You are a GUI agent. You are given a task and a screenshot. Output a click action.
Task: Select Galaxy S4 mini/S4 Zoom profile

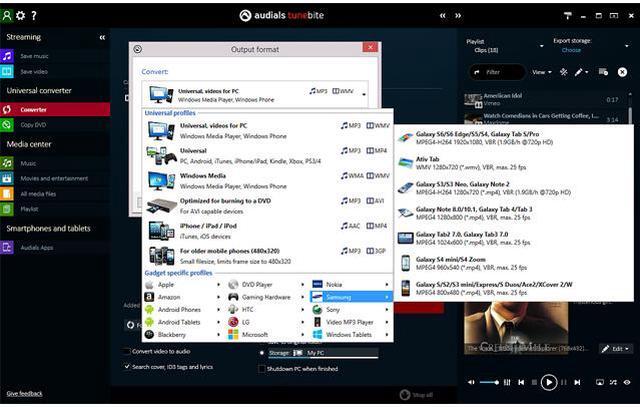[514, 264]
